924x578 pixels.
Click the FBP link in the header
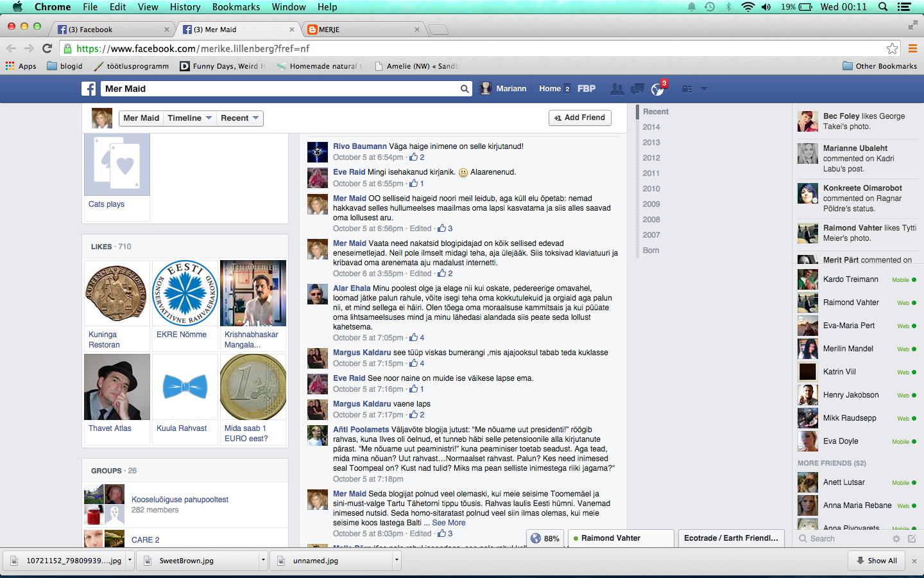pyautogui.click(x=586, y=89)
